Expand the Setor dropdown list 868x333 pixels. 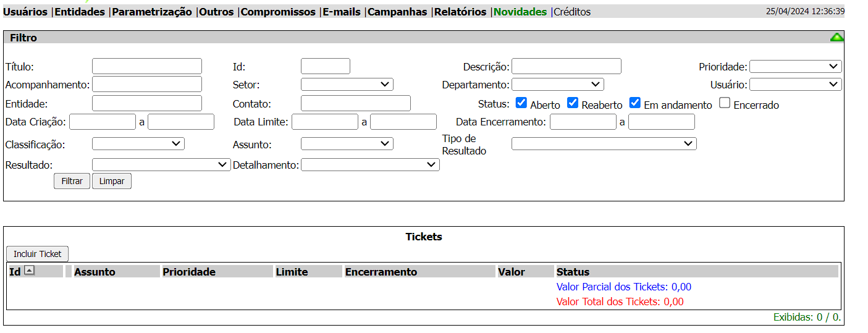pos(347,85)
